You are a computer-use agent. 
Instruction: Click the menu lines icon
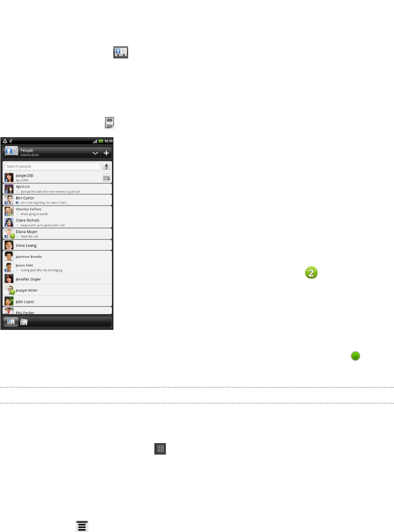[82, 526]
